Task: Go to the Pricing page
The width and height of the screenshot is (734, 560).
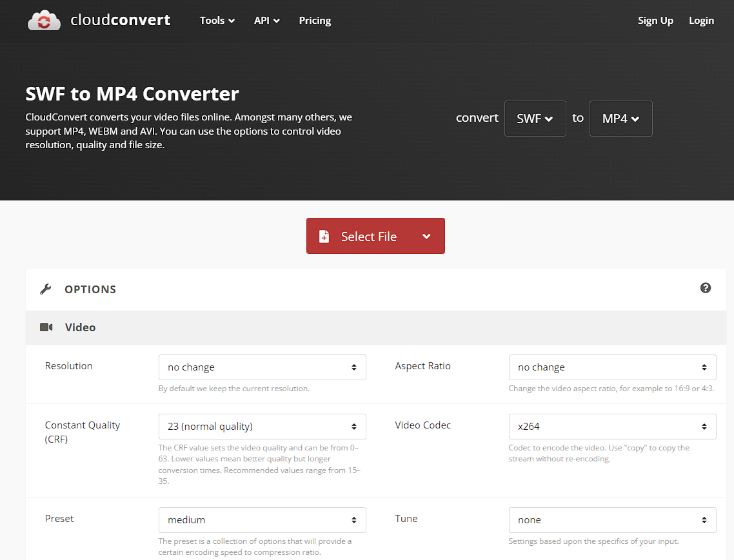Action: 315,21
